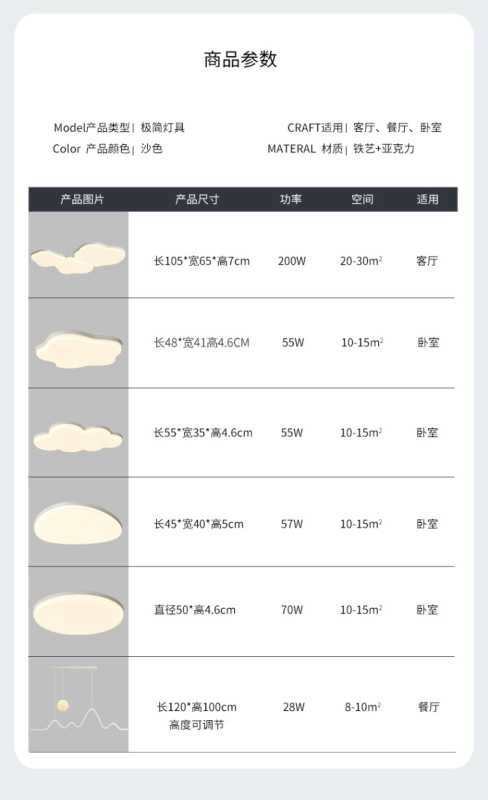The image size is (488, 800).
Task: Select the 直径50*高4.6cm size text
Action: tap(195, 610)
